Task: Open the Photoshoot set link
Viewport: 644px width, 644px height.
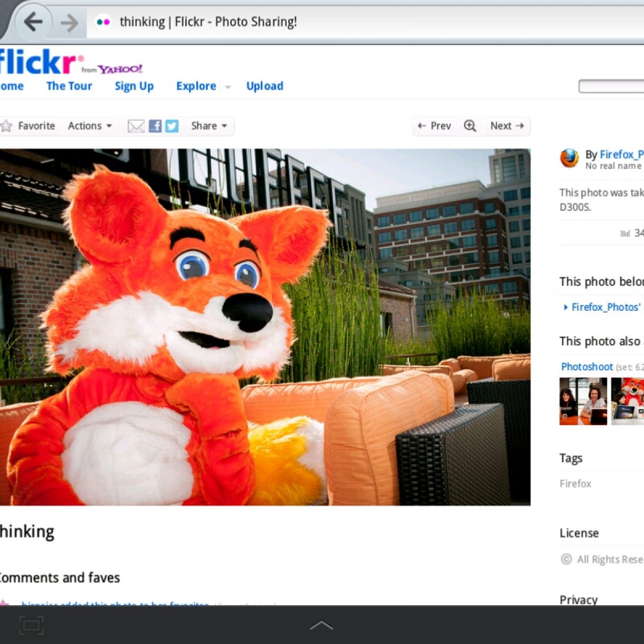Action: point(587,367)
